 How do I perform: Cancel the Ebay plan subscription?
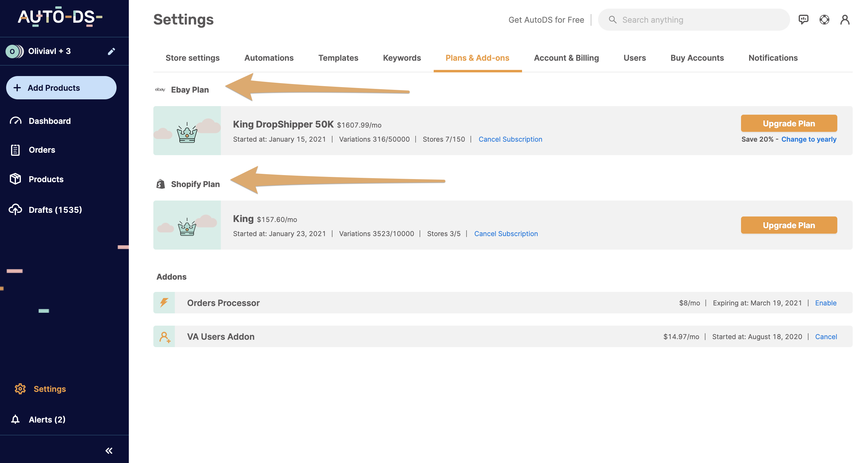coord(510,139)
